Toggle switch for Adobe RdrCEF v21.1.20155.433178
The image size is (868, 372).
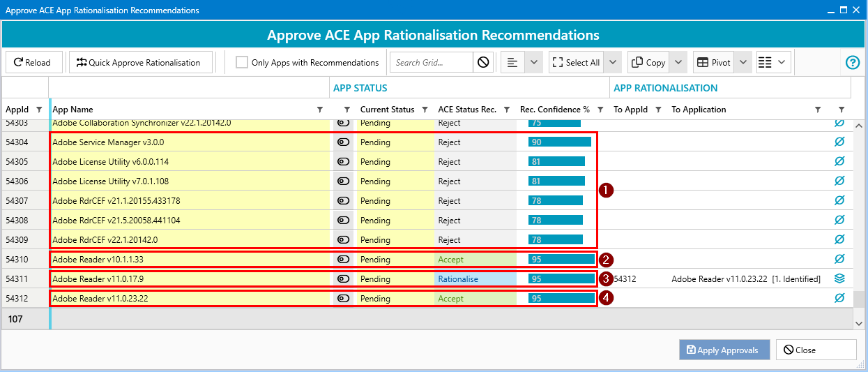[x=343, y=200]
